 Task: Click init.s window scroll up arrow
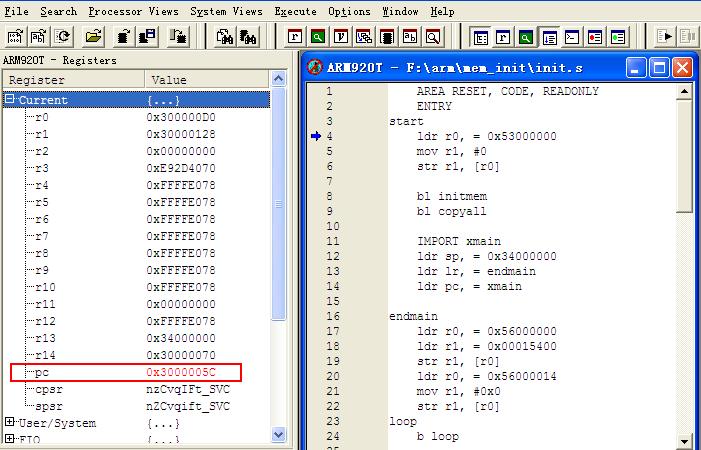[x=684, y=91]
